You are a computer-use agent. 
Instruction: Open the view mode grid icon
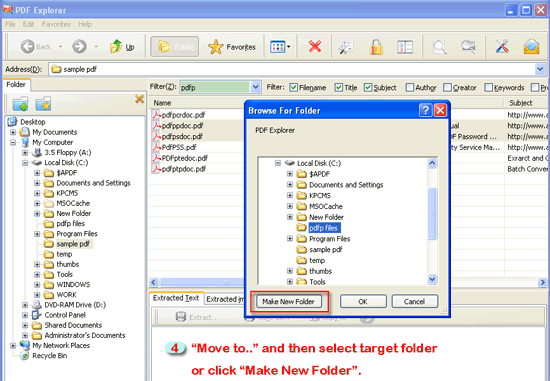coord(278,47)
